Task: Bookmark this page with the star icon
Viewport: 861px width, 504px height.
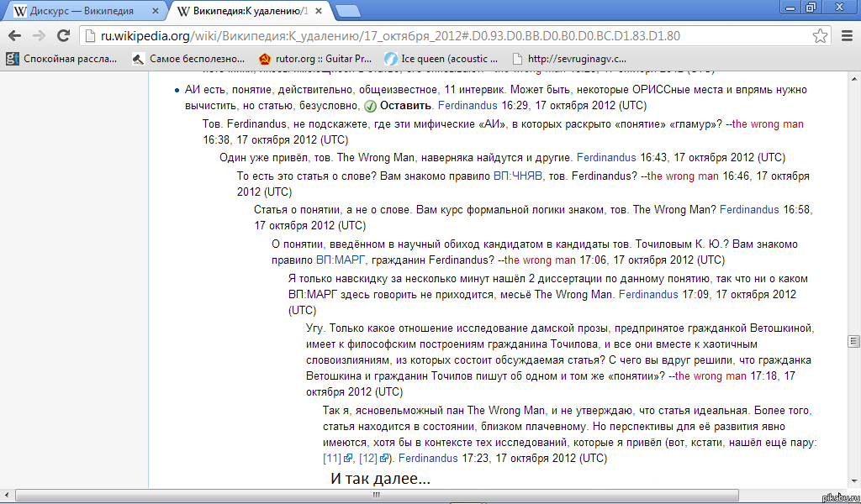Action: click(820, 36)
